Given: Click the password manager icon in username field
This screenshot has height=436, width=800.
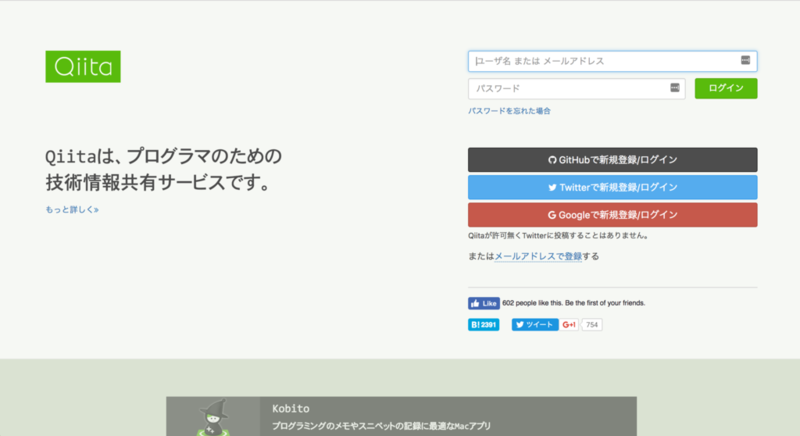Looking at the screenshot, I should pyautogui.click(x=745, y=60).
